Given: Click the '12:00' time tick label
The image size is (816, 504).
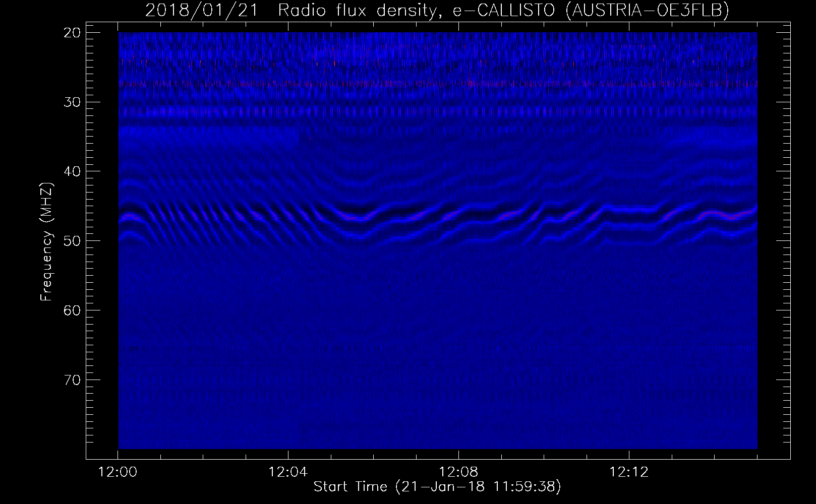Looking at the screenshot, I should 118,473.
